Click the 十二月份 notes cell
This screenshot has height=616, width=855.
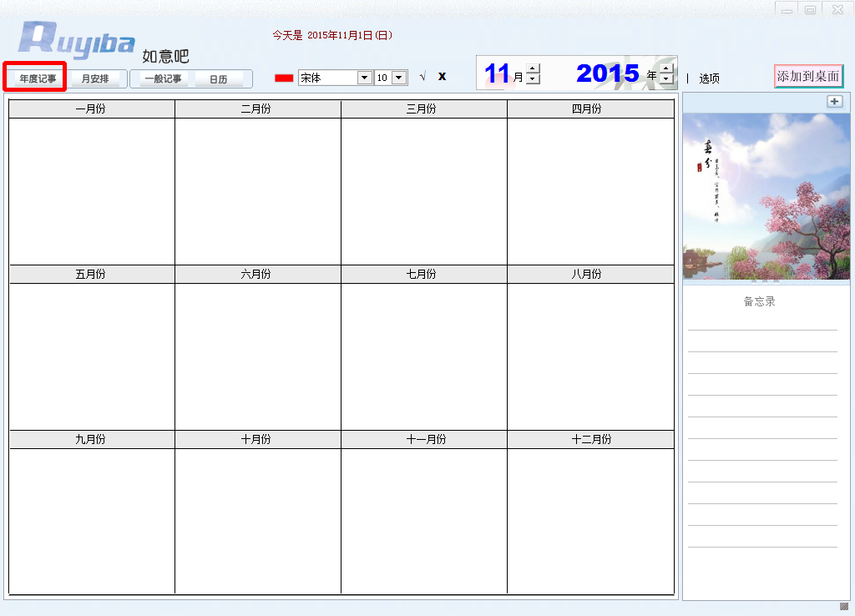pyautogui.click(x=590, y=521)
